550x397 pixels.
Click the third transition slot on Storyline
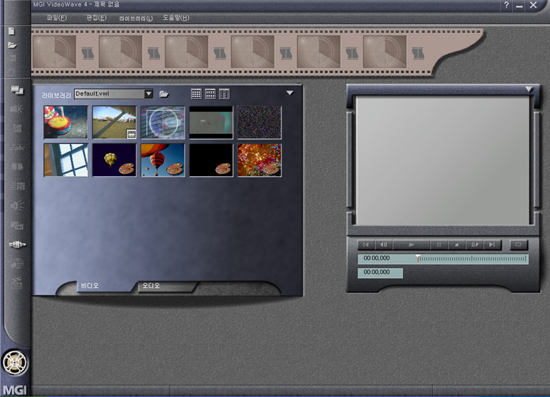pyautogui.click(x=220, y=53)
